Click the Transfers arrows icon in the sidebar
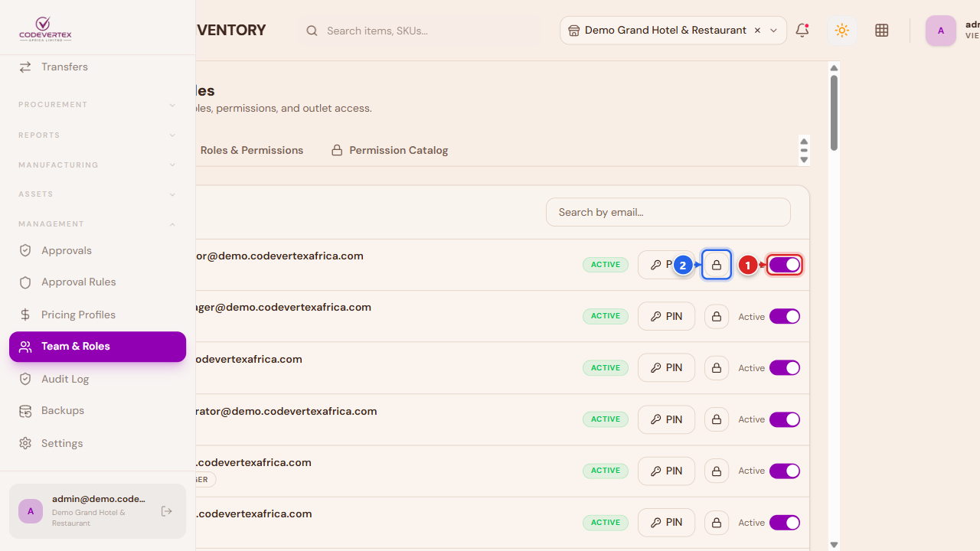The width and height of the screenshot is (980, 551). coord(25,67)
